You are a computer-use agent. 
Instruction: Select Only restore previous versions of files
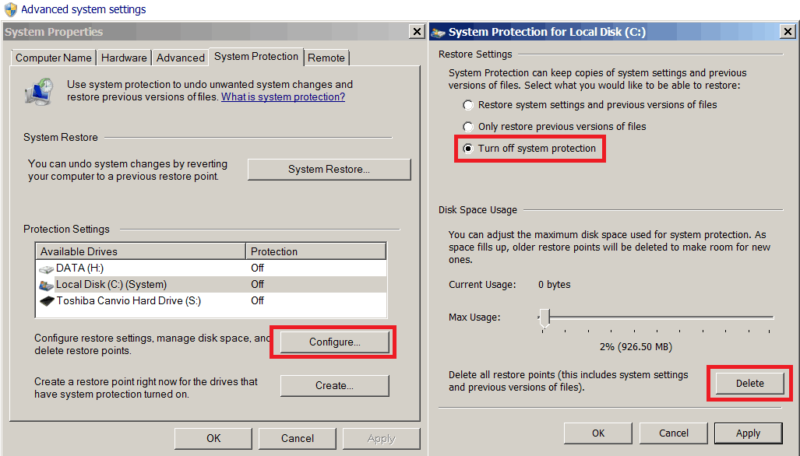(468, 126)
